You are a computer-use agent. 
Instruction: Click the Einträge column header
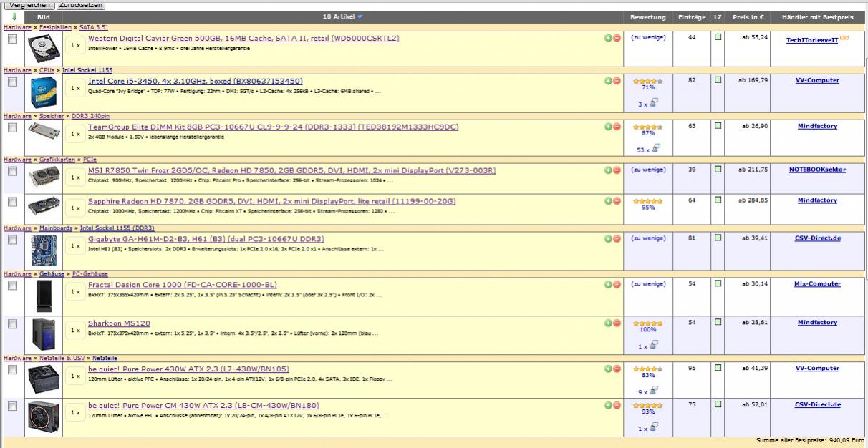click(692, 16)
